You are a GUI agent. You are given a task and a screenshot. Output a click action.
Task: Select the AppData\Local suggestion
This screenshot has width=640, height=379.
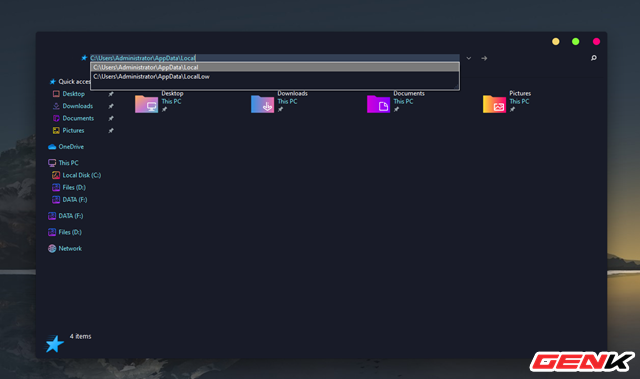[275, 67]
